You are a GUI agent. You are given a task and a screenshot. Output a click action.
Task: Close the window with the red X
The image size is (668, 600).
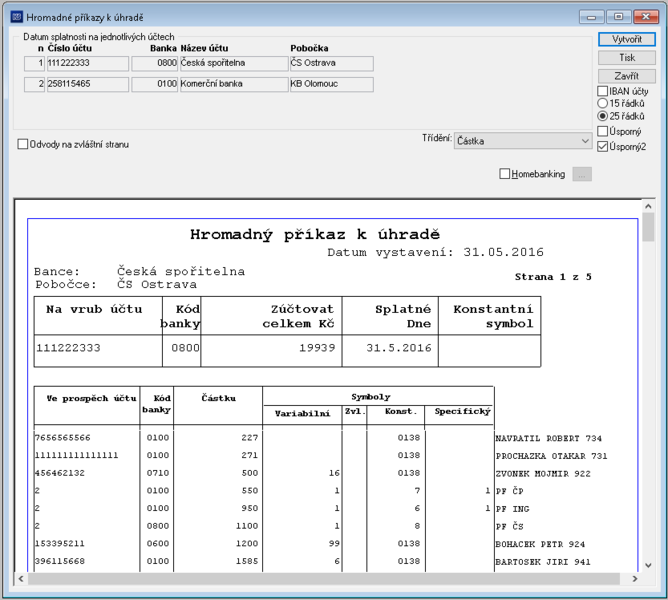point(646,17)
